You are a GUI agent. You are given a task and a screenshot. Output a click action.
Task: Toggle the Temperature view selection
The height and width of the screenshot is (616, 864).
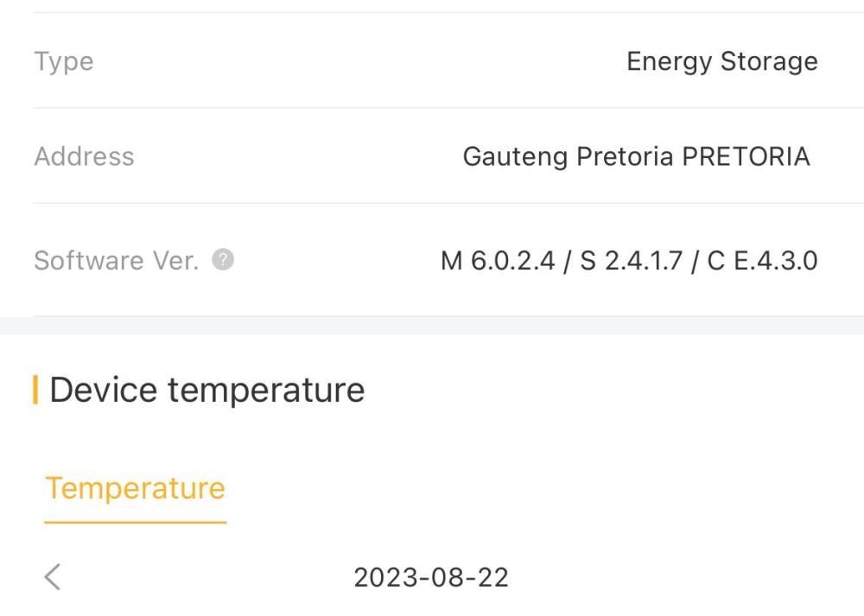pos(134,489)
